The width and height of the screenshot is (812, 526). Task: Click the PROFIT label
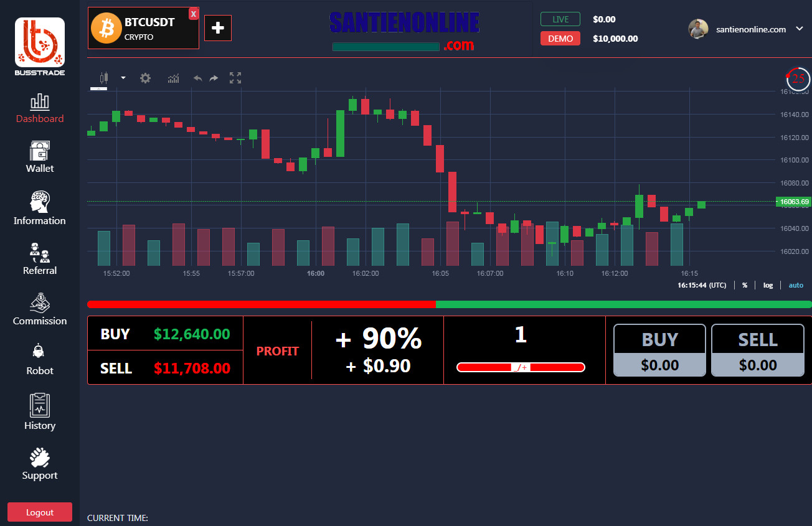click(x=278, y=351)
